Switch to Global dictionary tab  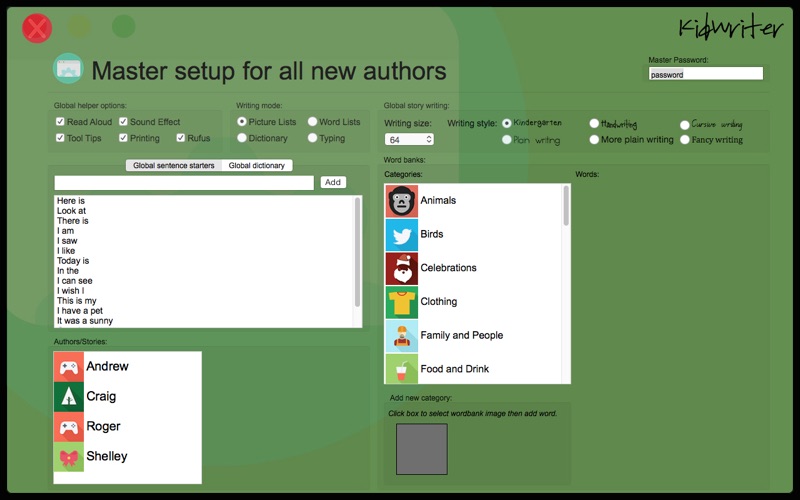[x=257, y=165]
